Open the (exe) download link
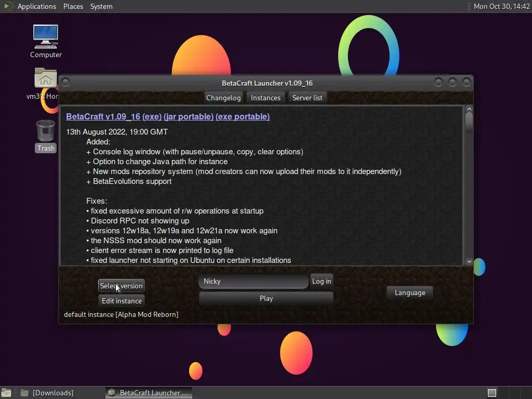Screen dimensions: 532x399 click(x=152, y=117)
